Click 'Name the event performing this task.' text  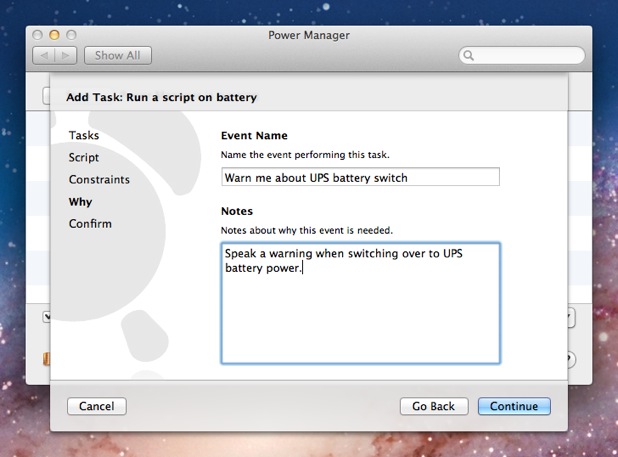pos(305,155)
